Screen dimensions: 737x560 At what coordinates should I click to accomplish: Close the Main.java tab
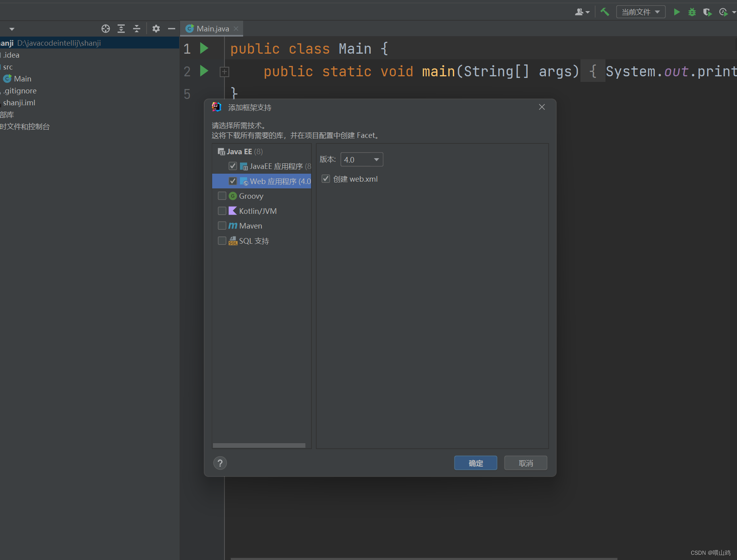pyautogui.click(x=236, y=29)
